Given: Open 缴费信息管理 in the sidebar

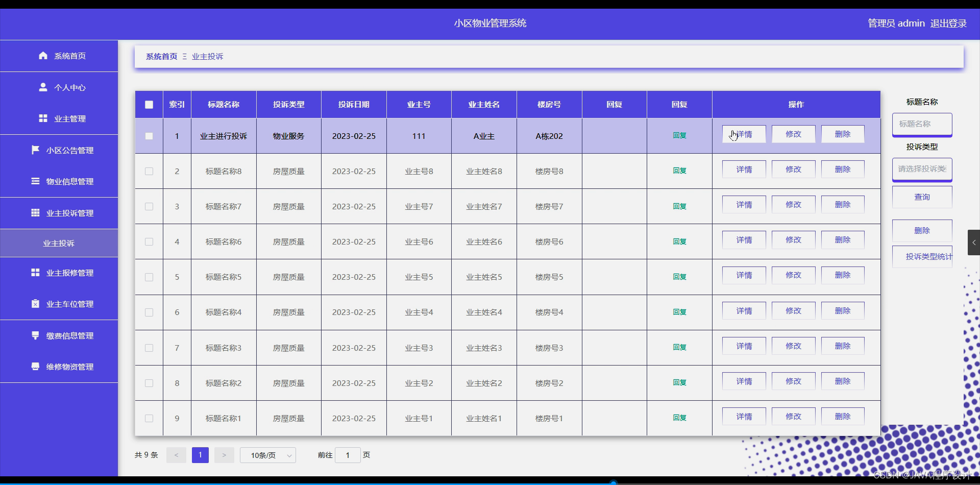Looking at the screenshot, I should 59,335.
